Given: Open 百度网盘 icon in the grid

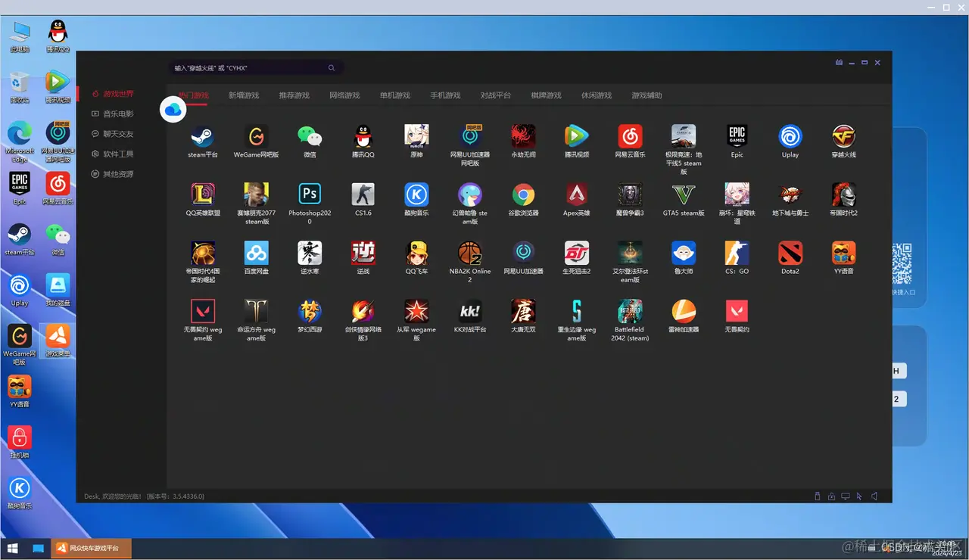Looking at the screenshot, I should (256, 253).
